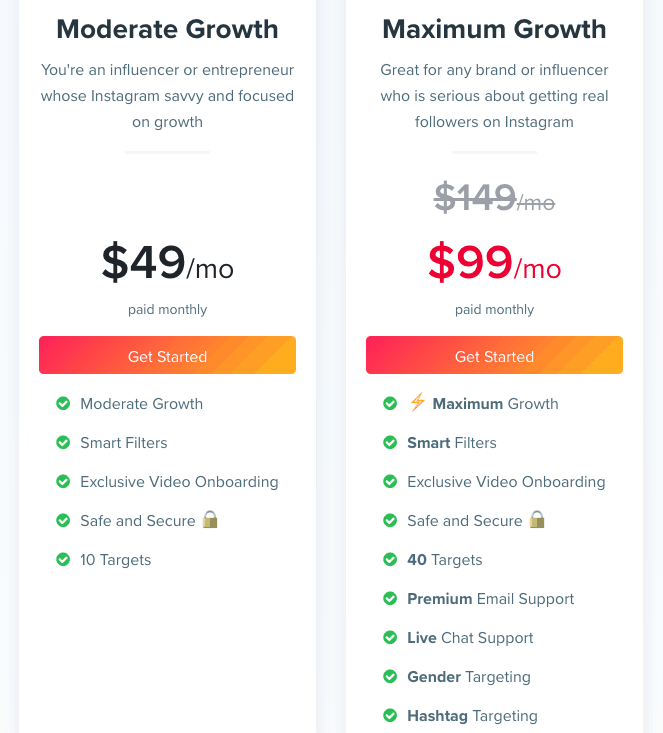Click the lightning bolt icon beside Maximum Growth
This screenshot has height=733, width=663.
[418, 402]
